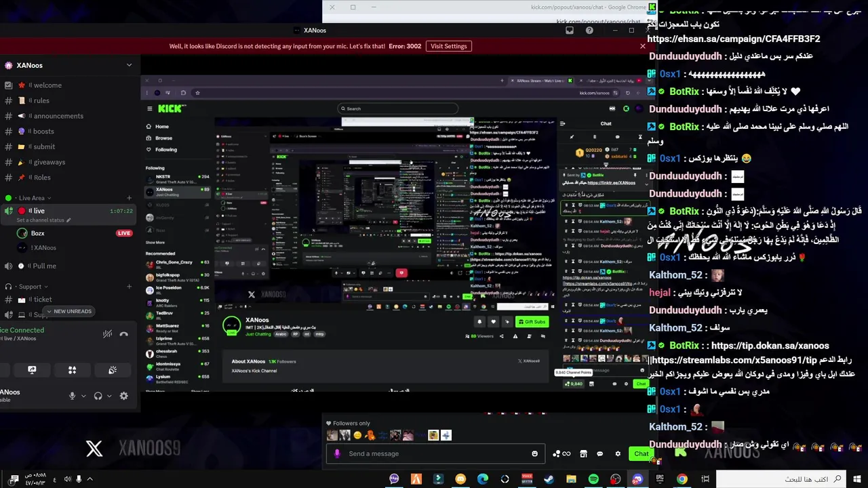The image size is (868, 488).
Task: Mute the Discord microphone
Action: pyautogui.click(x=72, y=396)
